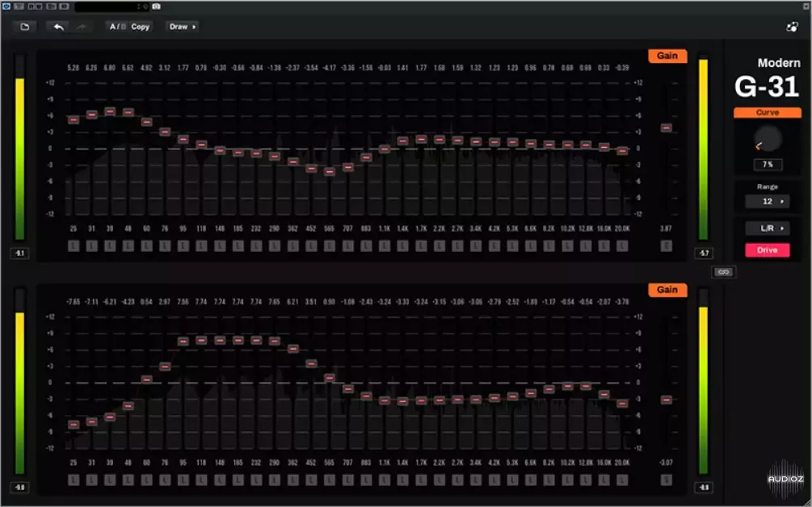Click the Curve knob

tap(768, 139)
